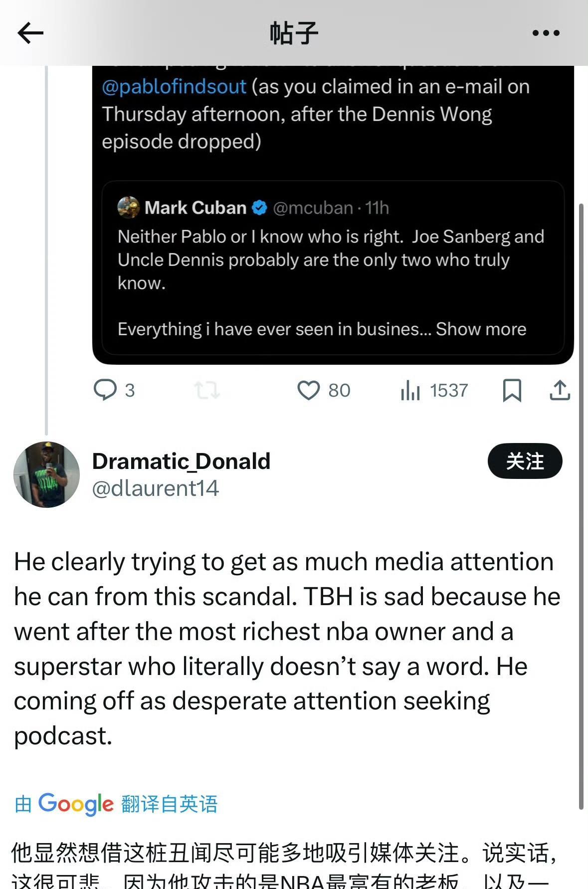This screenshot has height=889, width=588.
Task: Like the post with heart icon
Action: [309, 390]
